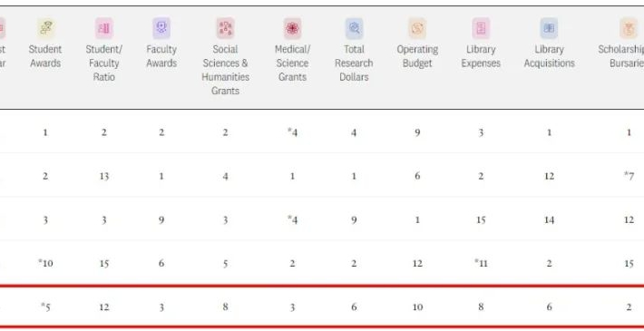This screenshot has height=331, width=644.
Task: Click the Total Research Dollars header text
Action: click(354, 63)
